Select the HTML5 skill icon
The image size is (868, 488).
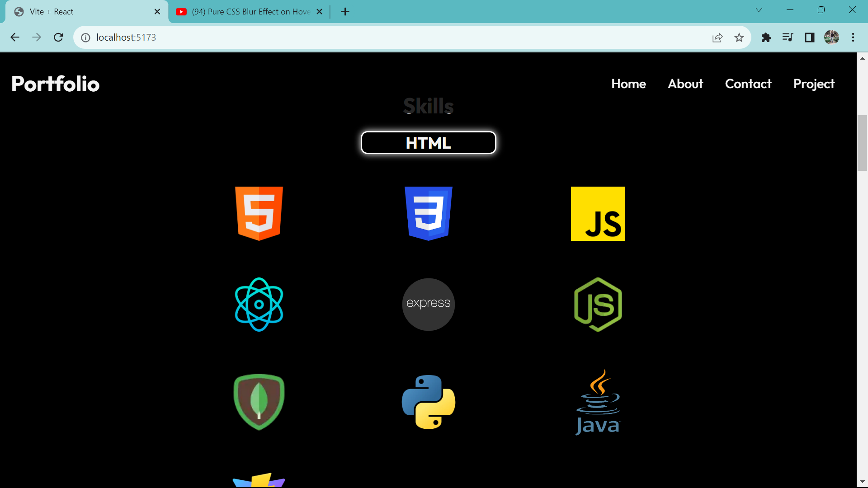259,213
